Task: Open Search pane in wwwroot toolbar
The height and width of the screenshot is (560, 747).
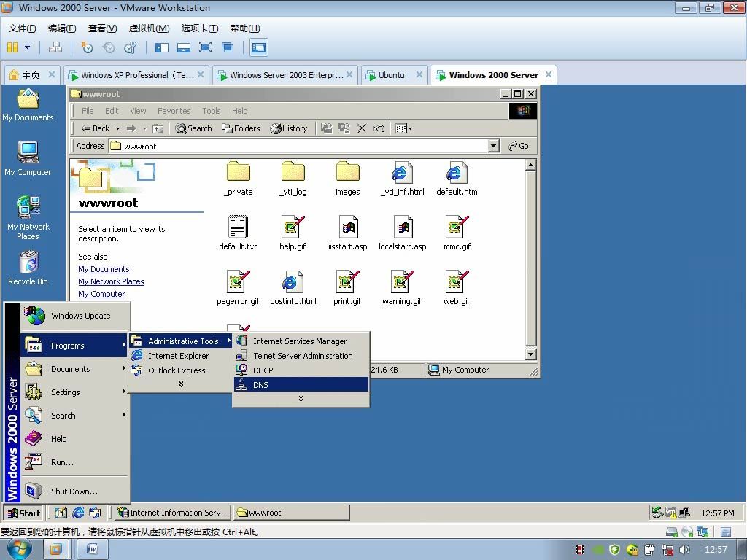Action: [x=193, y=128]
